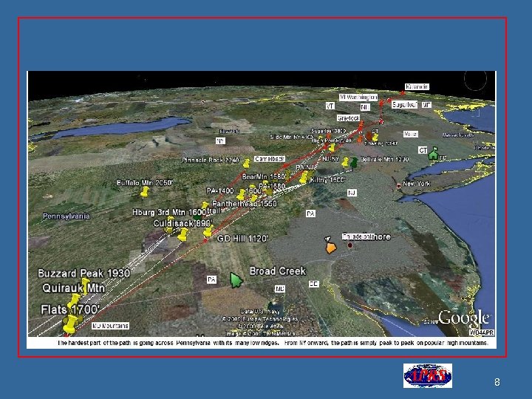
Task: Click the BearMtn 1580 label
Action: pyautogui.click(x=263, y=177)
